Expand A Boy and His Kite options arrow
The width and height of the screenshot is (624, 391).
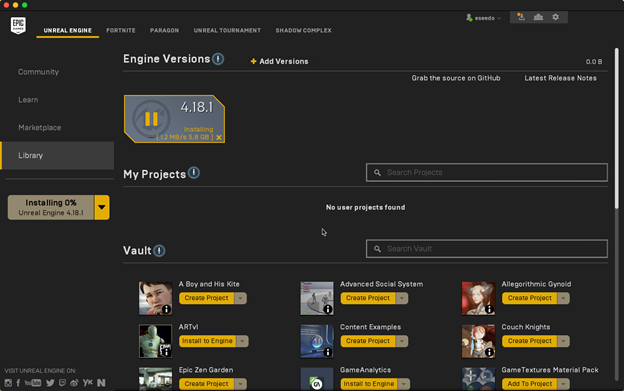241,298
